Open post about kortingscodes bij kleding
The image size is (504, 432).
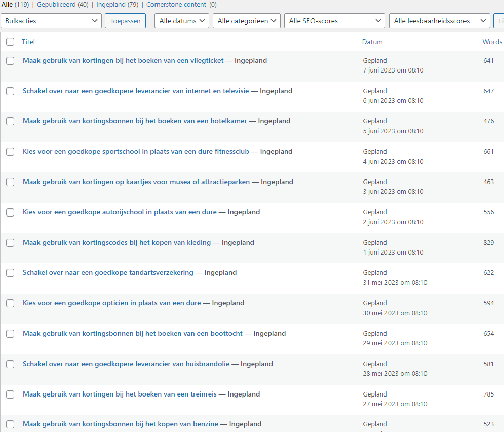[x=117, y=242]
